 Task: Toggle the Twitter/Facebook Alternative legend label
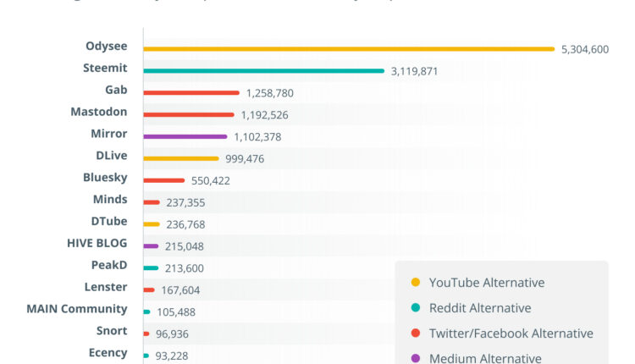[x=511, y=334]
